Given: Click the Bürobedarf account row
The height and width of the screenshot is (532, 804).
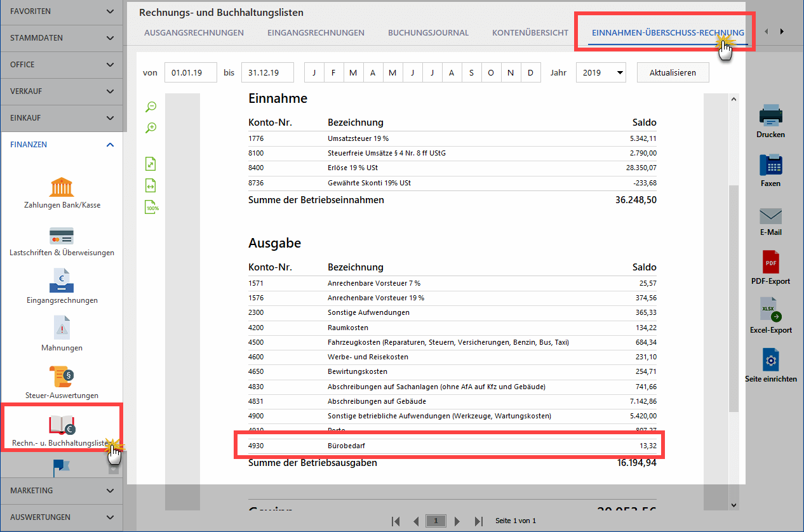Looking at the screenshot, I should tap(452, 446).
